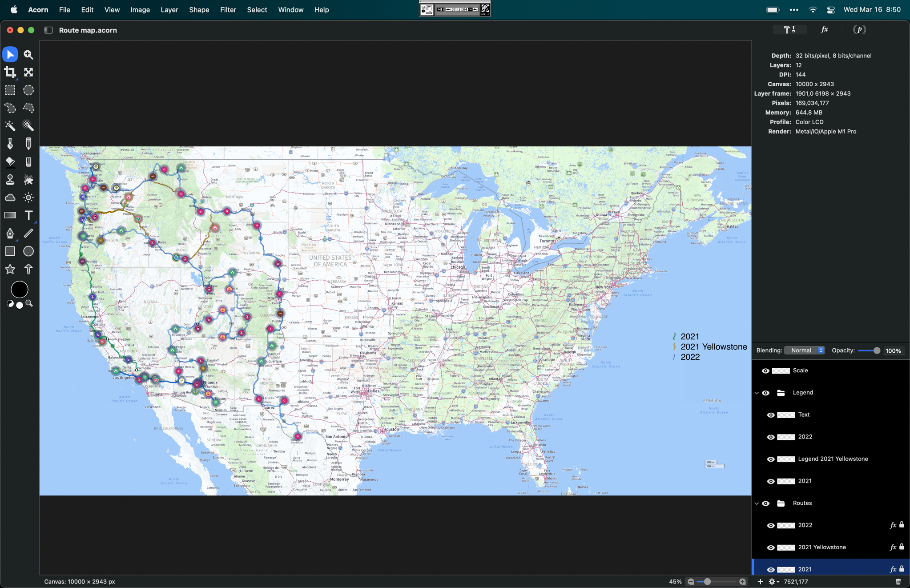Hide the 2021 Yellowstone routes layer
Image resolution: width=910 pixels, height=588 pixels.
770,548
